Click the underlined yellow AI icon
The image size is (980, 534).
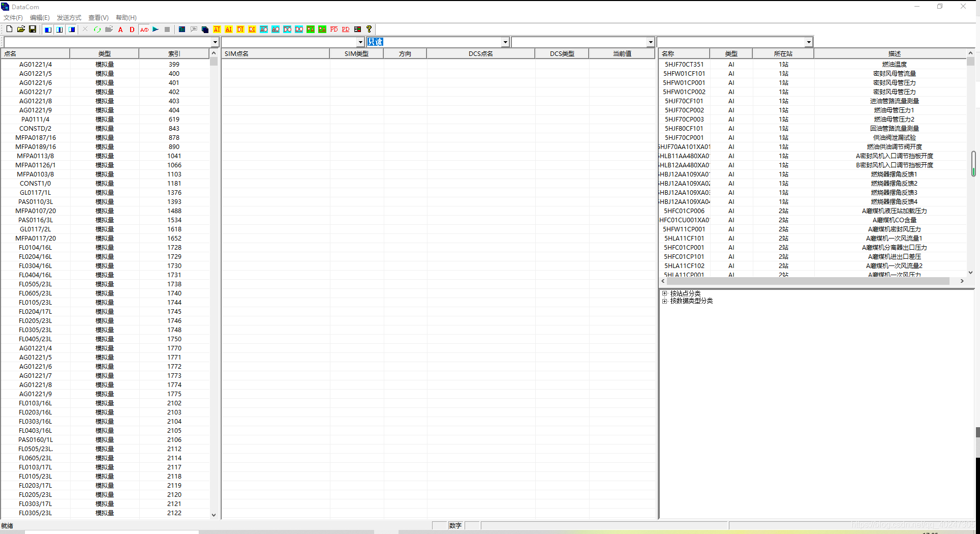[x=229, y=29]
